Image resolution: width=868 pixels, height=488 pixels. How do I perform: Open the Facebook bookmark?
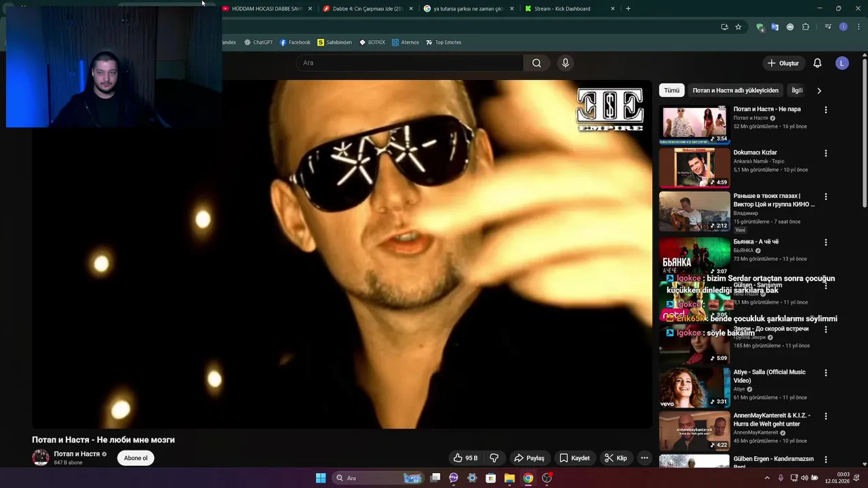(x=295, y=42)
